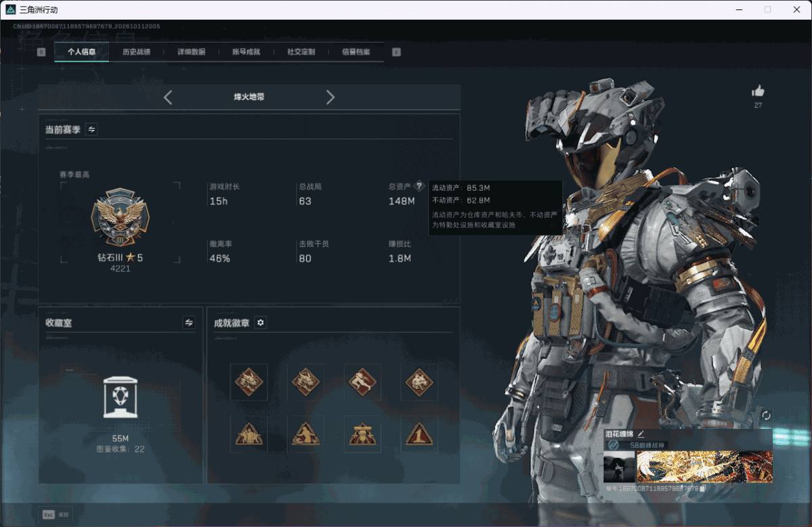Open the 账号成就 tab

(246, 52)
